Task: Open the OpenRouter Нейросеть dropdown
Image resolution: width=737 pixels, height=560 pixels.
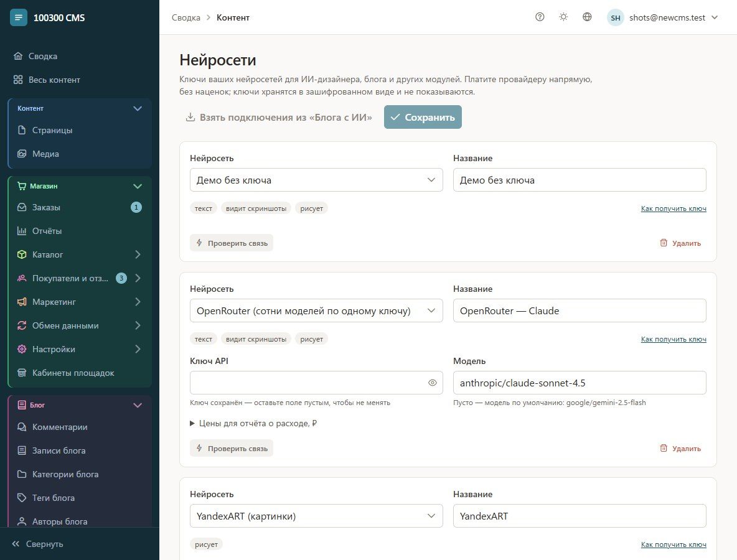Action: (316, 310)
